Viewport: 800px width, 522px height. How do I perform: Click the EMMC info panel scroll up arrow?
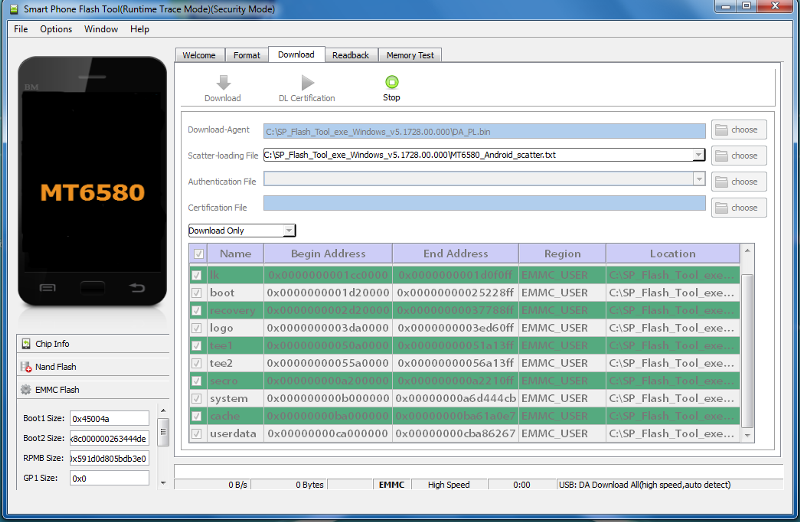click(163, 411)
